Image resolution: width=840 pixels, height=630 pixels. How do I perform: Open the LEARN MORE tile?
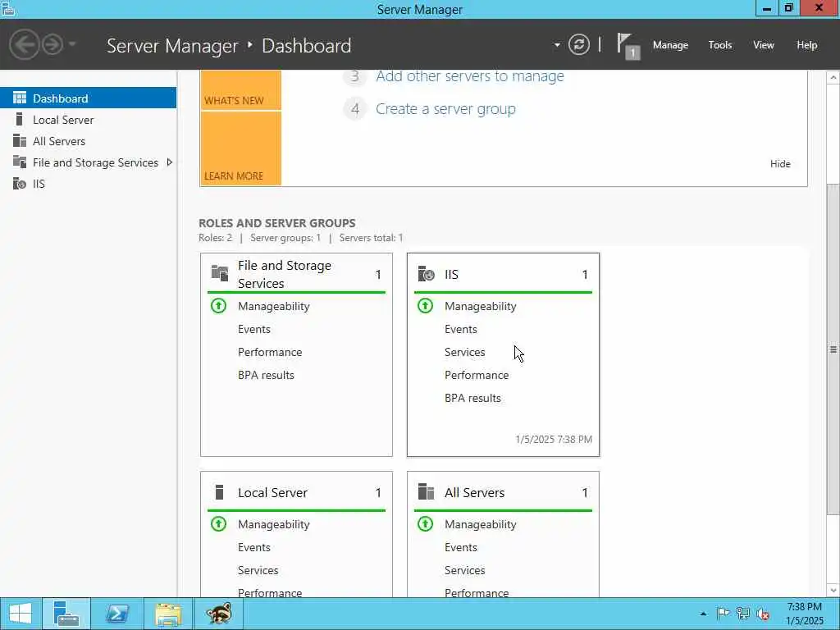[x=240, y=148]
